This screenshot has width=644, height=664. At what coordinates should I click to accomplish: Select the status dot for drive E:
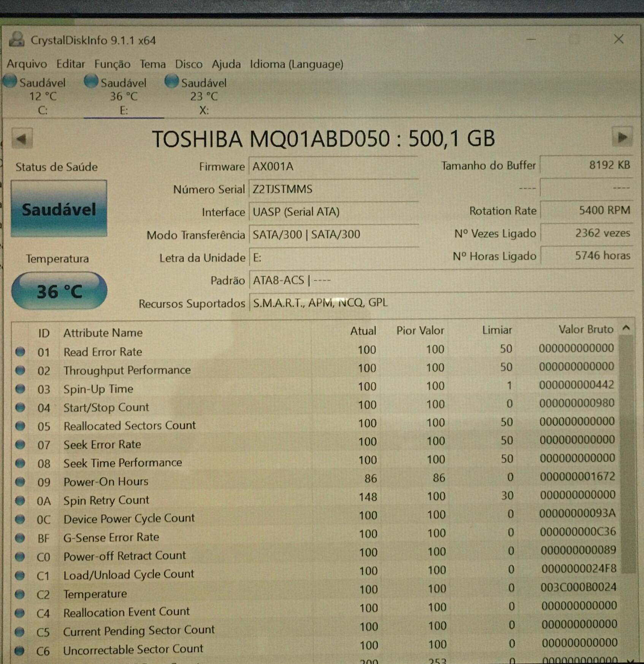tap(91, 81)
